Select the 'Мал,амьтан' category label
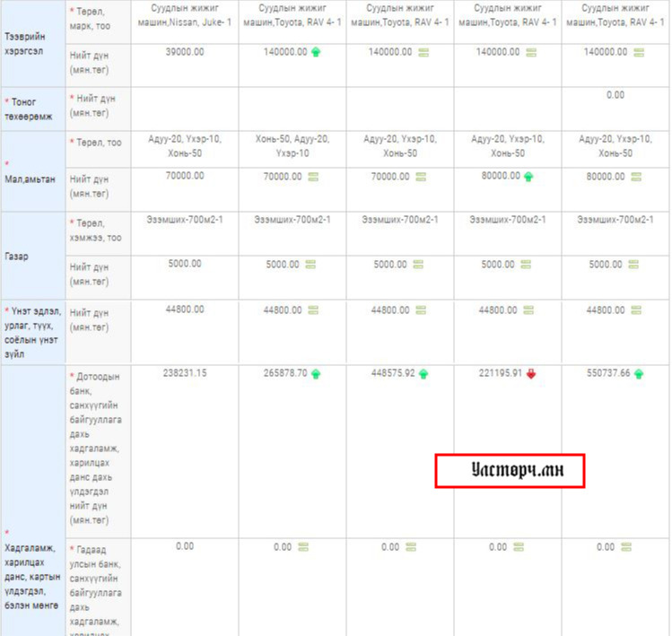Screen dimensions: 672x636 click(x=30, y=179)
